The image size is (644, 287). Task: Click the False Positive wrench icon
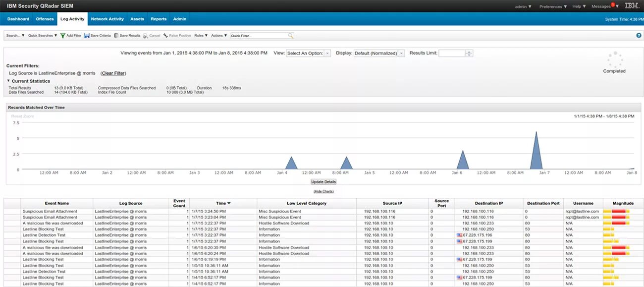point(165,36)
